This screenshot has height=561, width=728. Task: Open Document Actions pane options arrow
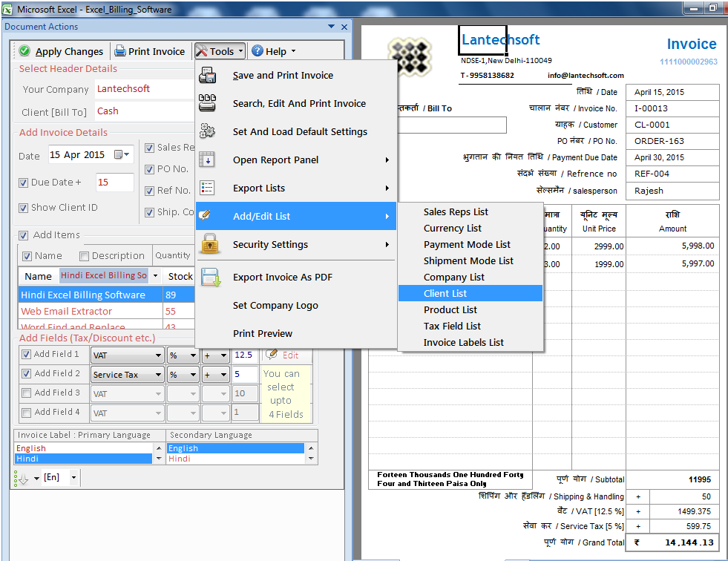click(x=331, y=27)
